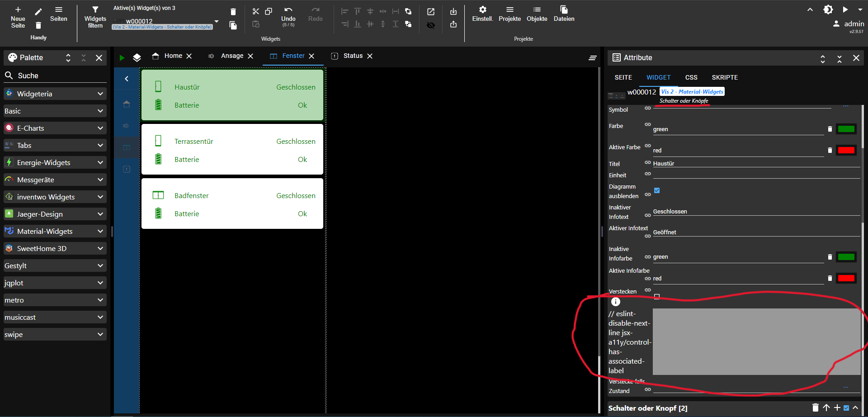This screenshot has height=417, width=868.
Task: Click the green play icon beside tabs
Action: [122, 57]
